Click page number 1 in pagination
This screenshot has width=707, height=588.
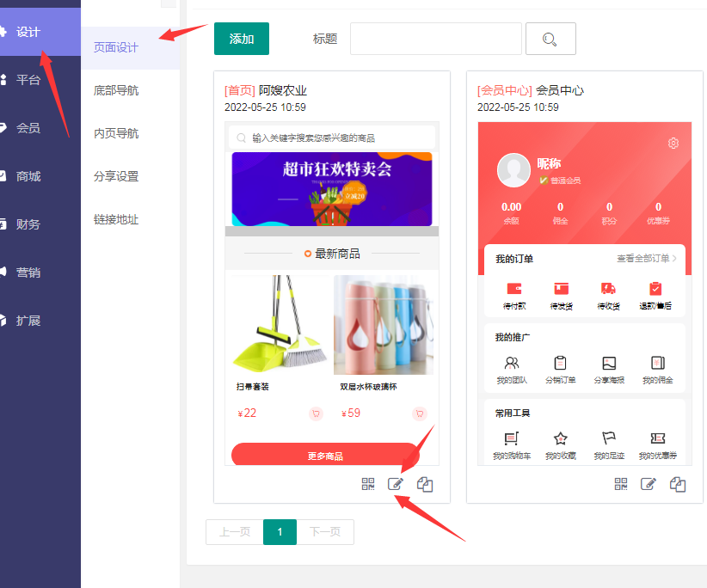coord(280,532)
